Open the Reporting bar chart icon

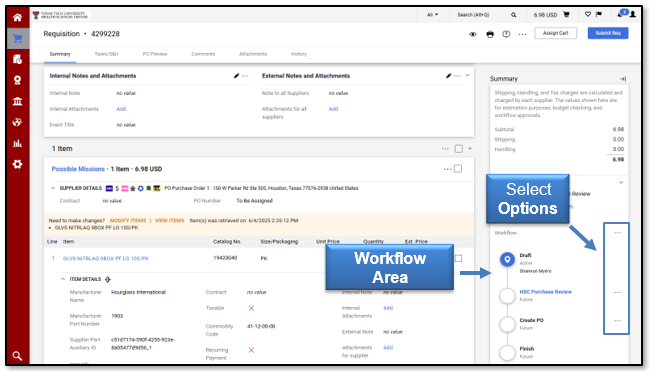pyautogui.click(x=17, y=143)
